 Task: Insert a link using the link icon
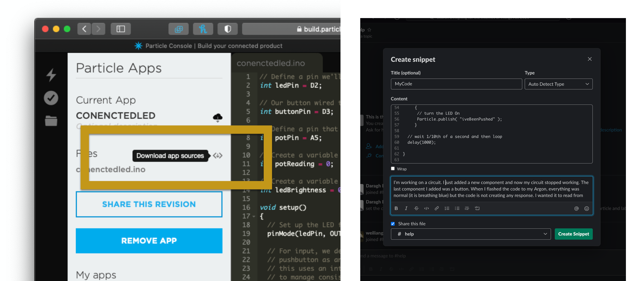tap(437, 208)
